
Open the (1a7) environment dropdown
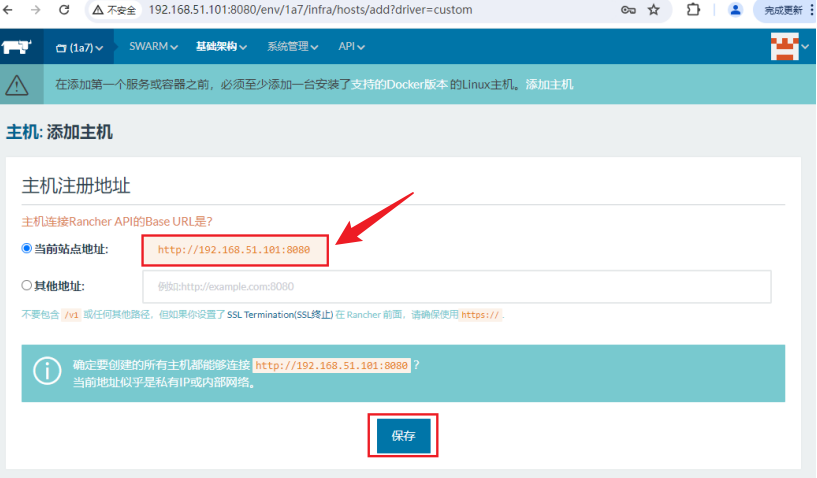point(79,47)
